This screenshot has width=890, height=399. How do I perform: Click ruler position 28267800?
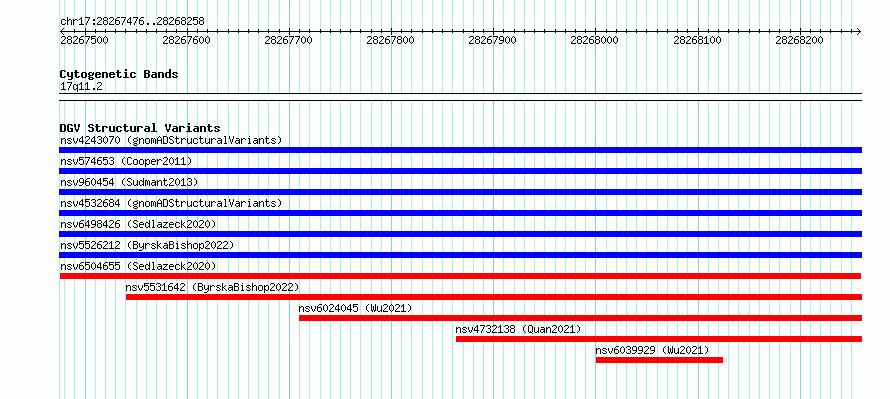tap(391, 40)
